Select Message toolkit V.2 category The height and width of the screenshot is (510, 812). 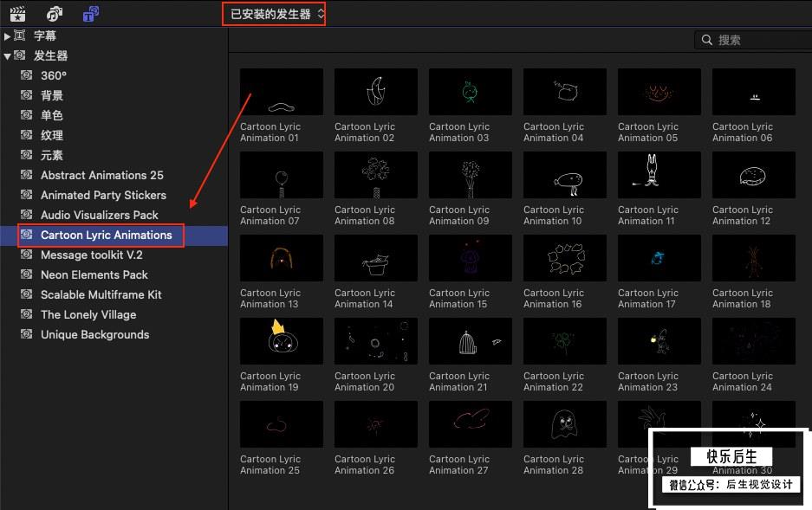click(x=92, y=255)
